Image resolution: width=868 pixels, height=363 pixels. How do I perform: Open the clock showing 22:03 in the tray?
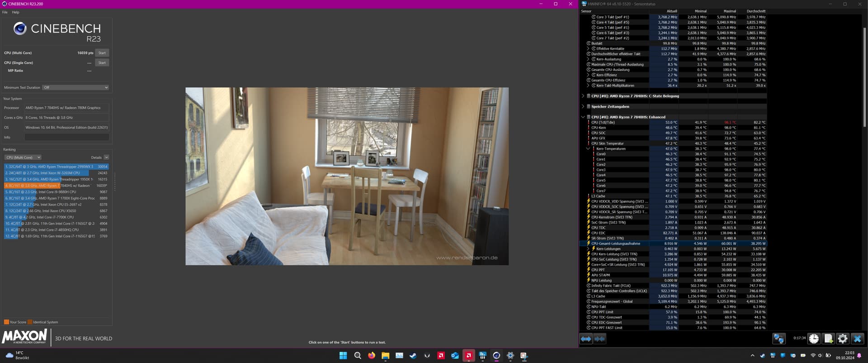[x=845, y=355]
